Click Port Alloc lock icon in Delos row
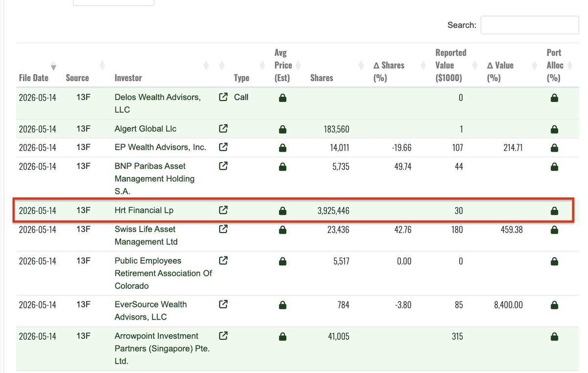The width and height of the screenshot is (588, 373). pos(554,98)
